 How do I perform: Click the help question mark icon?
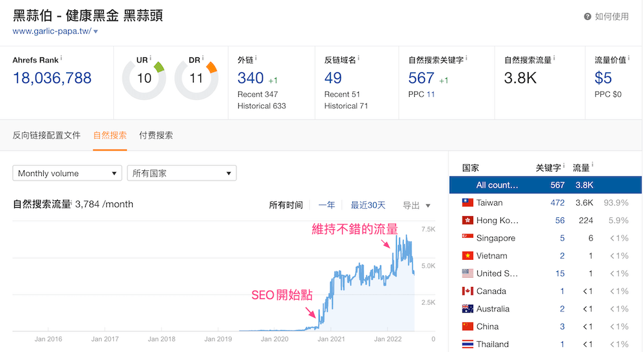[x=587, y=17]
